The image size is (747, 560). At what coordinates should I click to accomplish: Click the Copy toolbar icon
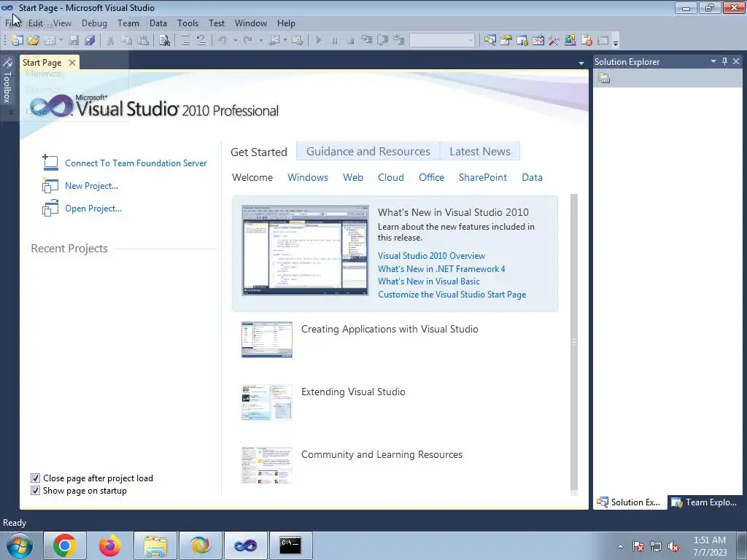tap(127, 41)
